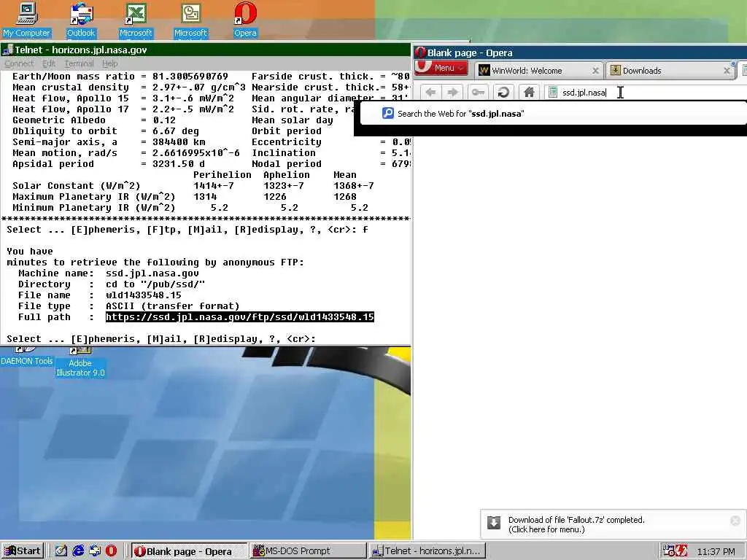This screenshot has width=747, height=560.
Task: Close the Downloads tab
Action: pyautogui.click(x=727, y=71)
